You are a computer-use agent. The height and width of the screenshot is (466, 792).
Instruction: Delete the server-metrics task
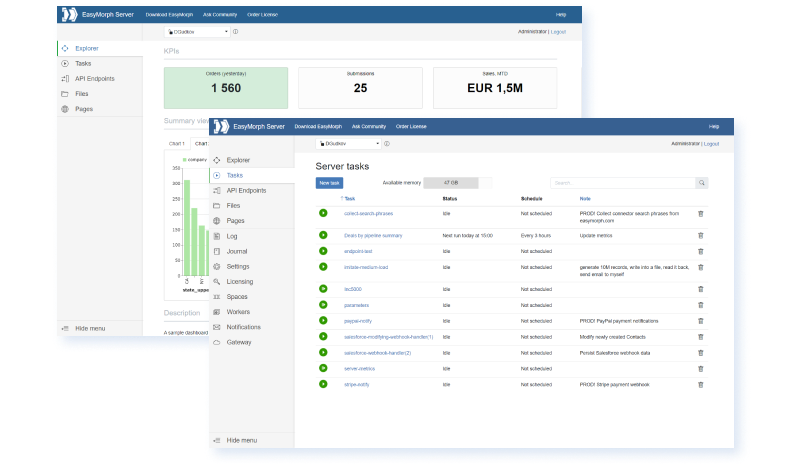click(x=701, y=369)
